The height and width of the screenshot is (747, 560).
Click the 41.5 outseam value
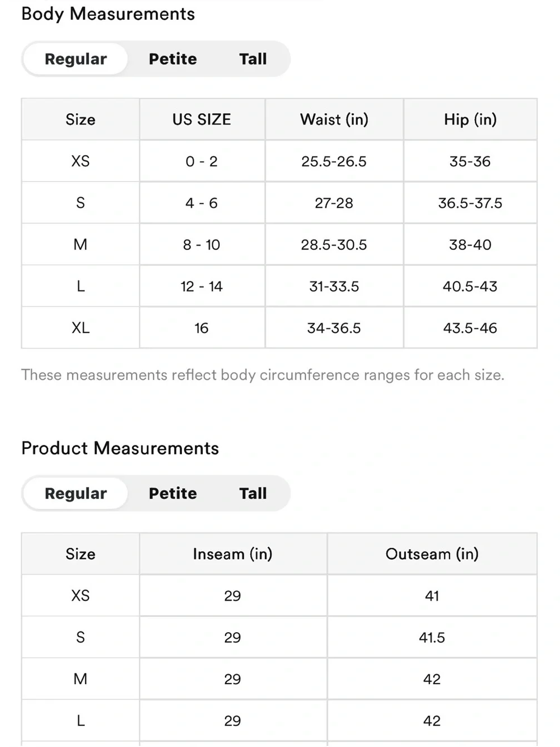click(x=432, y=637)
